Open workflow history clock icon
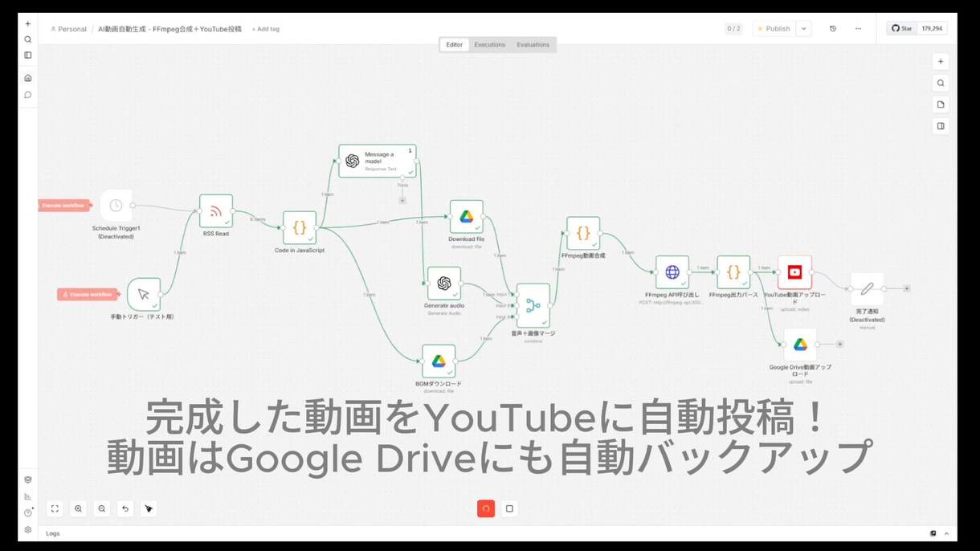Viewport: 980px width, 551px height. click(x=832, y=29)
